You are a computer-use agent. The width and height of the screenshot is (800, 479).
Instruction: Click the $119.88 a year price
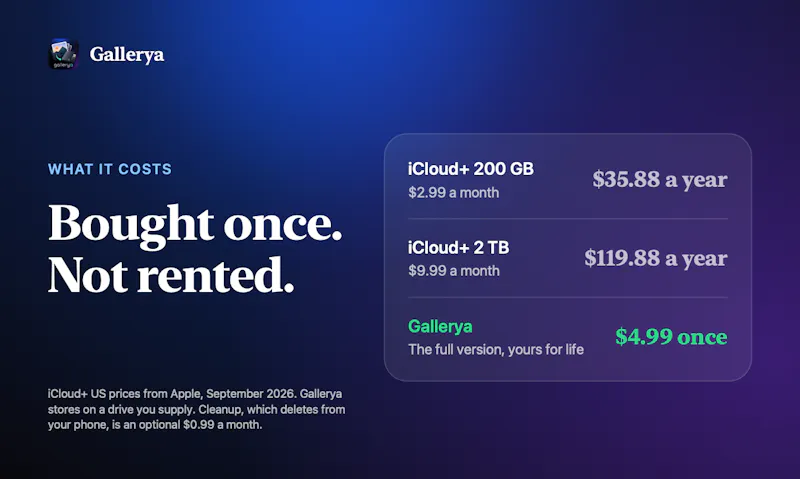coord(656,258)
